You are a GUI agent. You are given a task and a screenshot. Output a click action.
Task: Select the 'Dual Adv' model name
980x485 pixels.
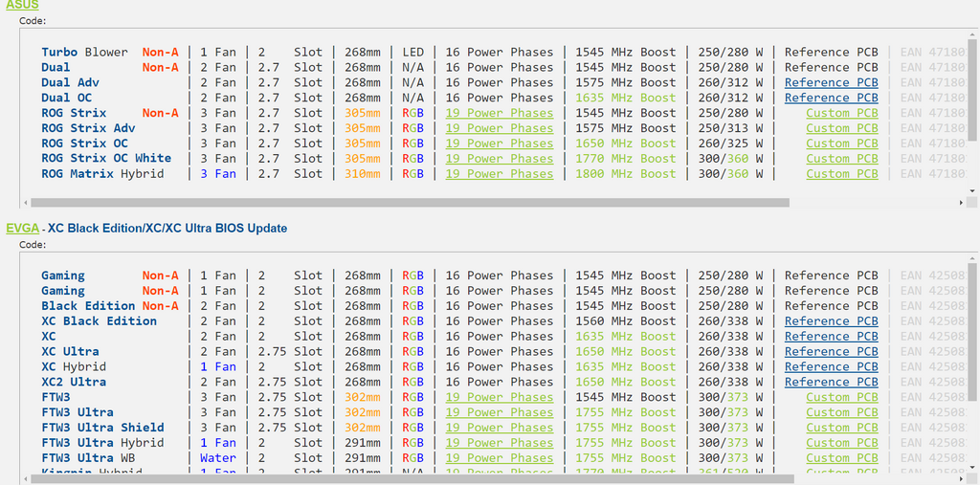click(70, 82)
